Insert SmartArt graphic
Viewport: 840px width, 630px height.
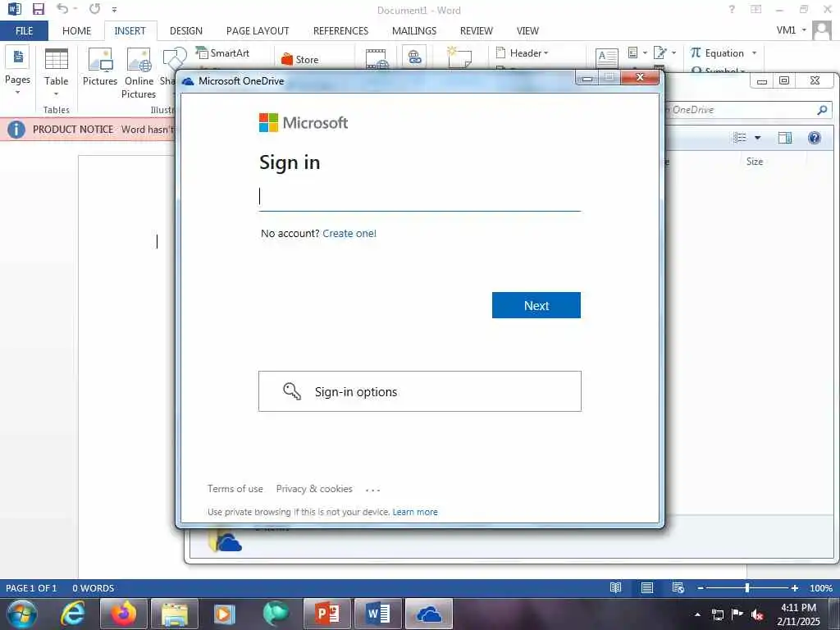point(222,52)
